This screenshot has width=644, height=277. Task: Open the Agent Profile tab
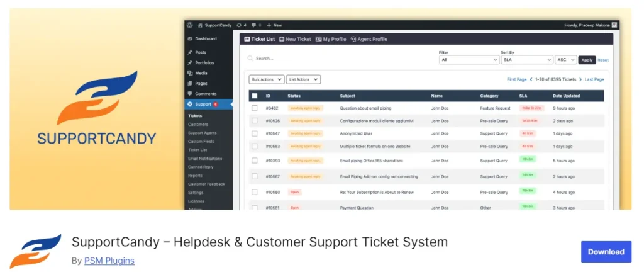click(x=369, y=39)
